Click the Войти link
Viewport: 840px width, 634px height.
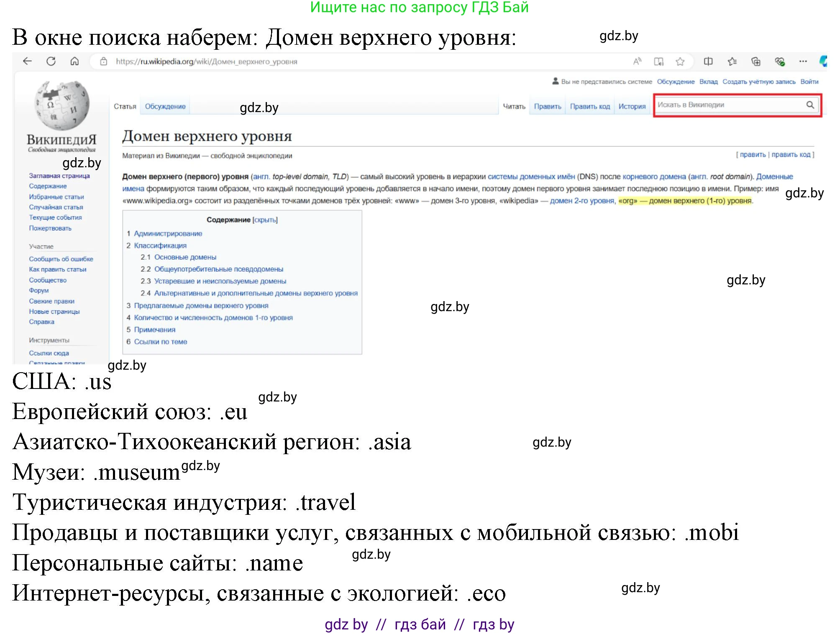click(x=810, y=82)
